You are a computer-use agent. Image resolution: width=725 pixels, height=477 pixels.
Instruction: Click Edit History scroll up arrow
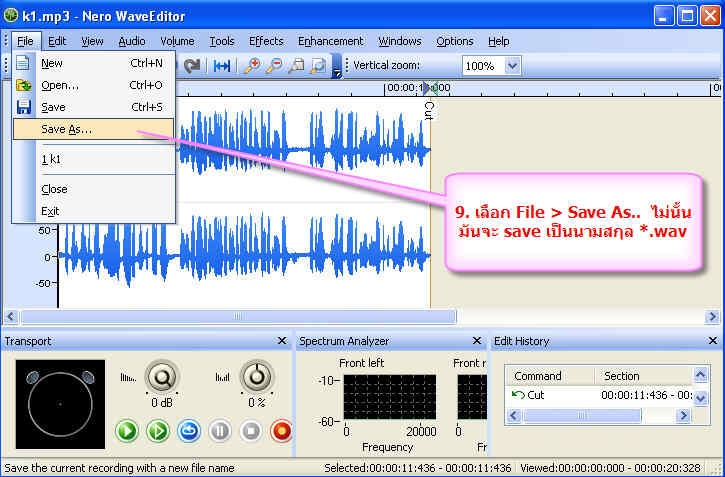701,375
